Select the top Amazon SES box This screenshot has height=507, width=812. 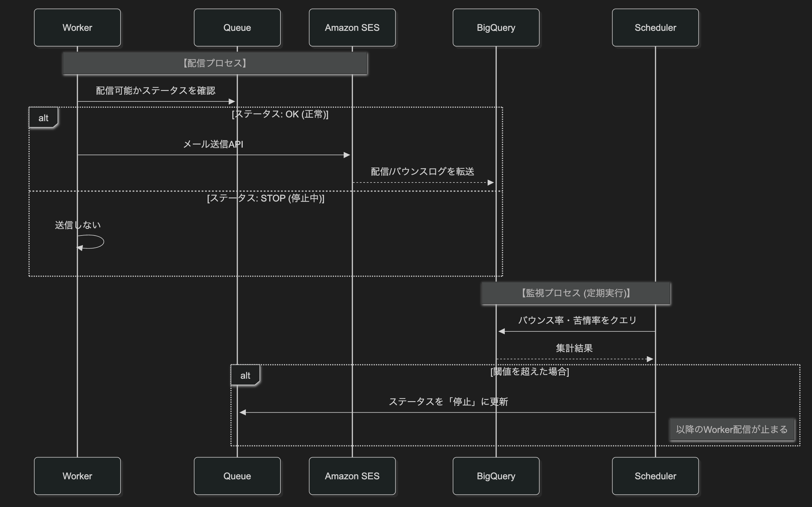[352, 27]
